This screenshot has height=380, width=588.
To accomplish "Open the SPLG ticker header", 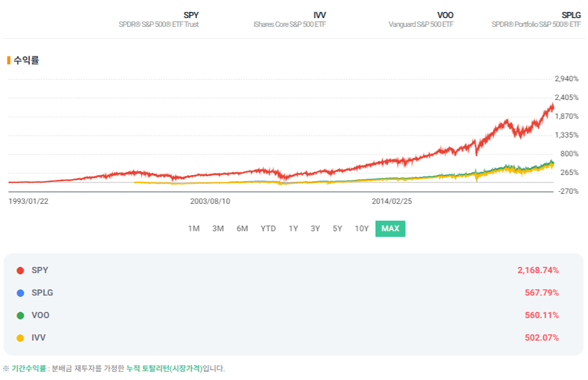I will (x=571, y=15).
